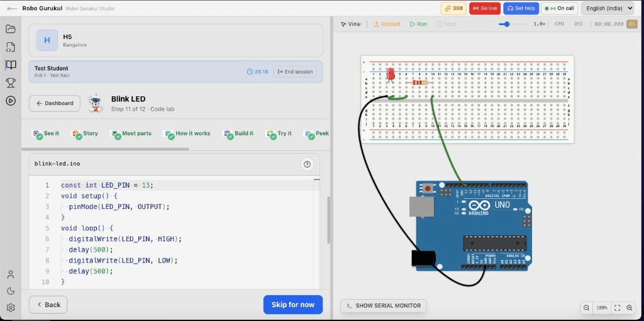Reset zoom using 100% button
The height and width of the screenshot is (321, 644).
coord(602,307)
